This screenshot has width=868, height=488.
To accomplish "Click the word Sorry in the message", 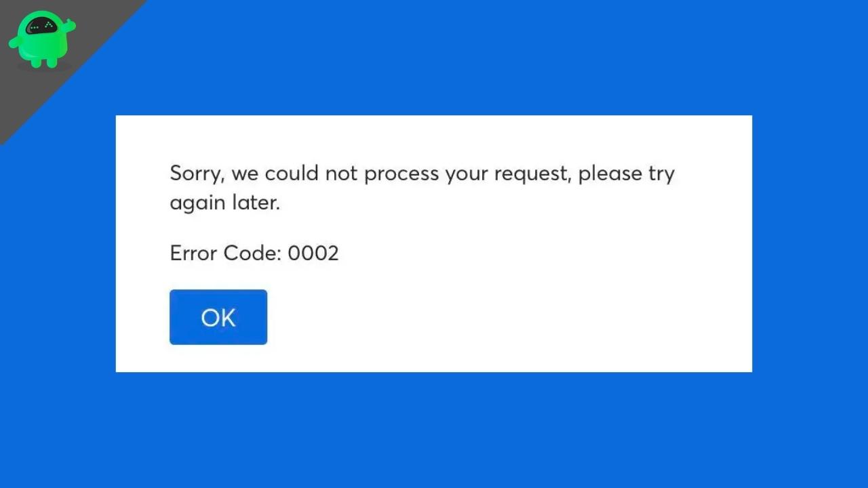I will (195, 173).
